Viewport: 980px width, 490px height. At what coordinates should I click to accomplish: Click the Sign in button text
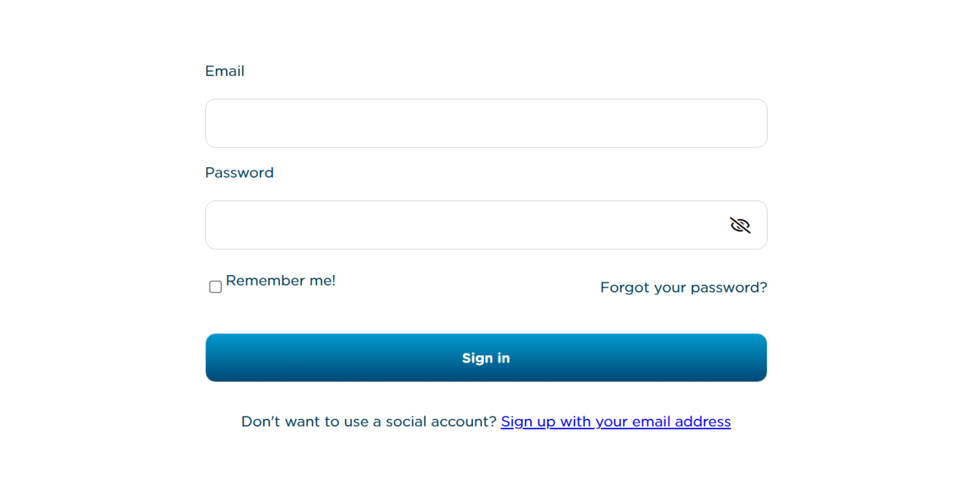[x=486, y=358]
